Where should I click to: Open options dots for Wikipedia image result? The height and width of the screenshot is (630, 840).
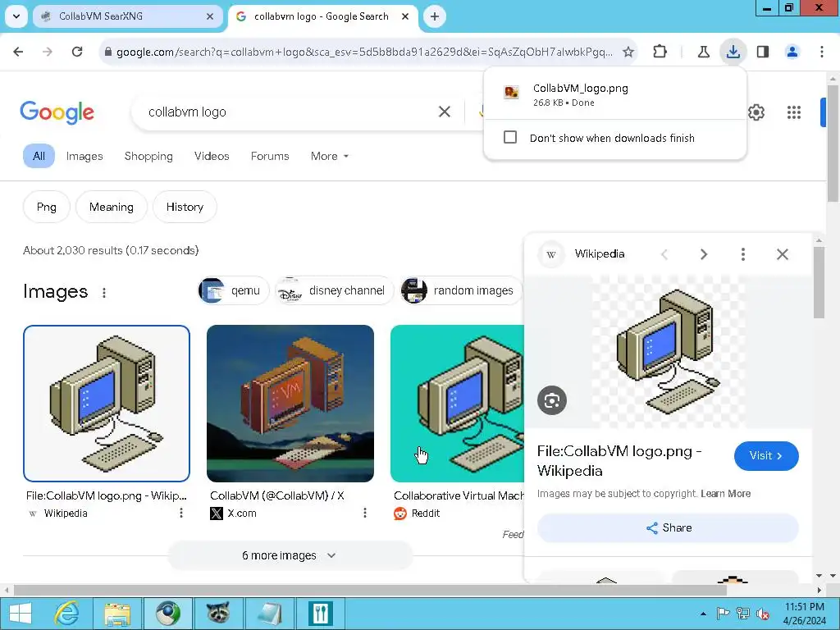181,513
